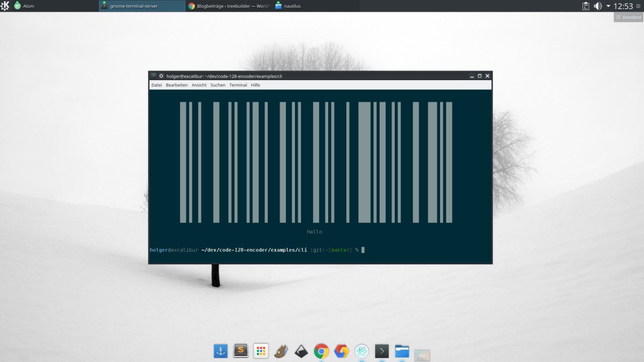Launch Inkscape from the dock

click(301, 350)
